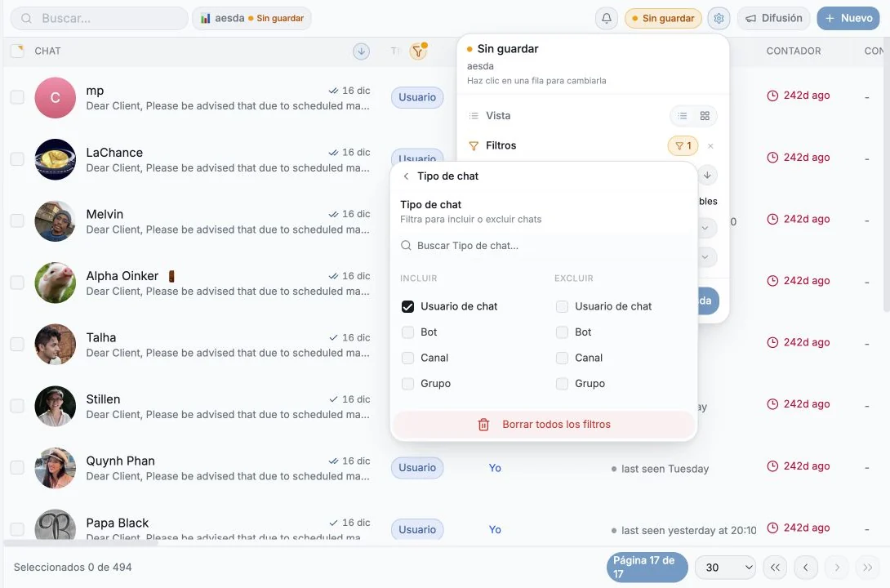Click the CONTADOR column header
This screenshot has width=890, height=588.
(x=794, y=51)
